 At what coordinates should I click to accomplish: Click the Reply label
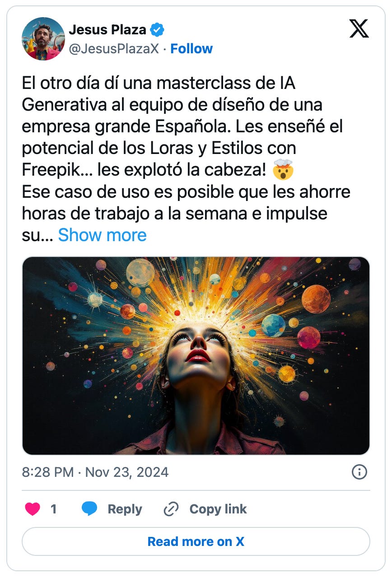125,509
